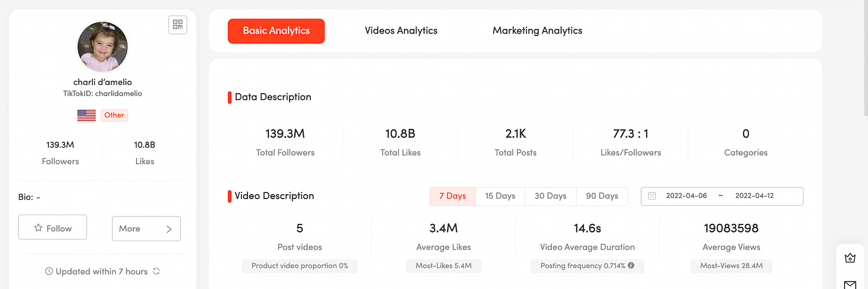Click the 10.8B Total Likes value
The height and width of the screenshot is (289, 868).
(400, 133)
